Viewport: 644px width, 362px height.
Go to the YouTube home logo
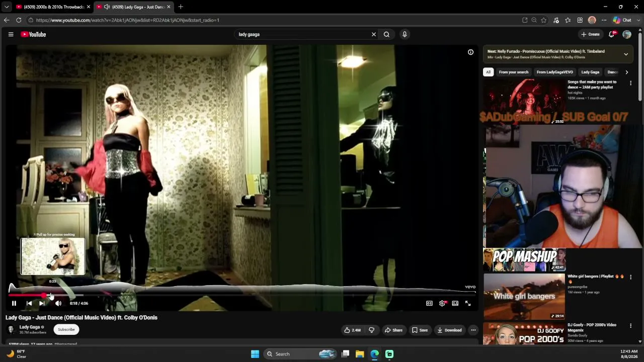coord(33,34)
